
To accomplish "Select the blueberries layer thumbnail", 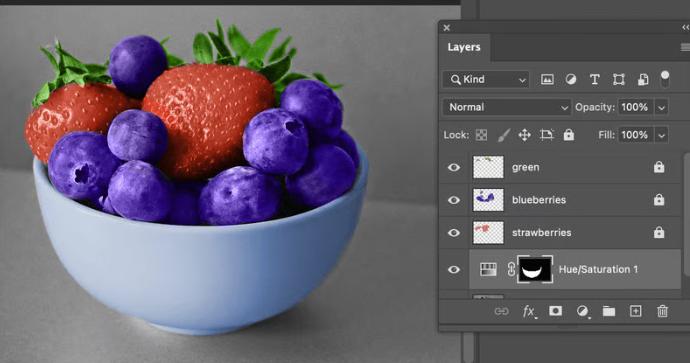I will (488, 200).
